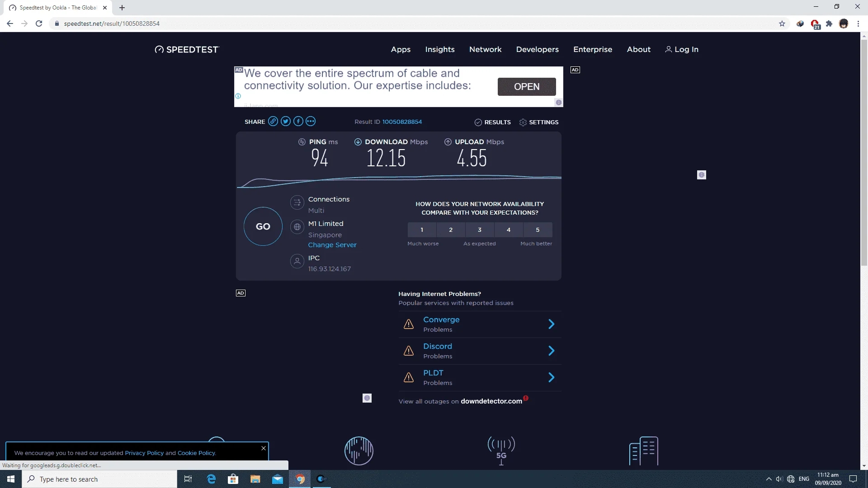868x488 pixels.
Task: Click the Connections mode icon
Action: point(297,202)
